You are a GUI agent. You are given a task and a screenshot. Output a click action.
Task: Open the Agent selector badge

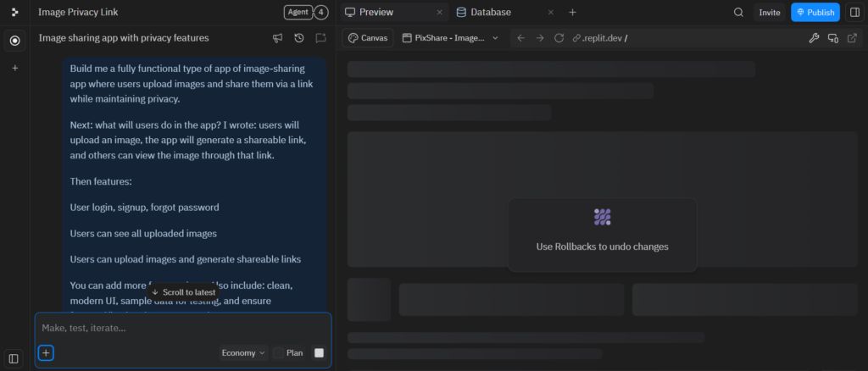point(298,13)
